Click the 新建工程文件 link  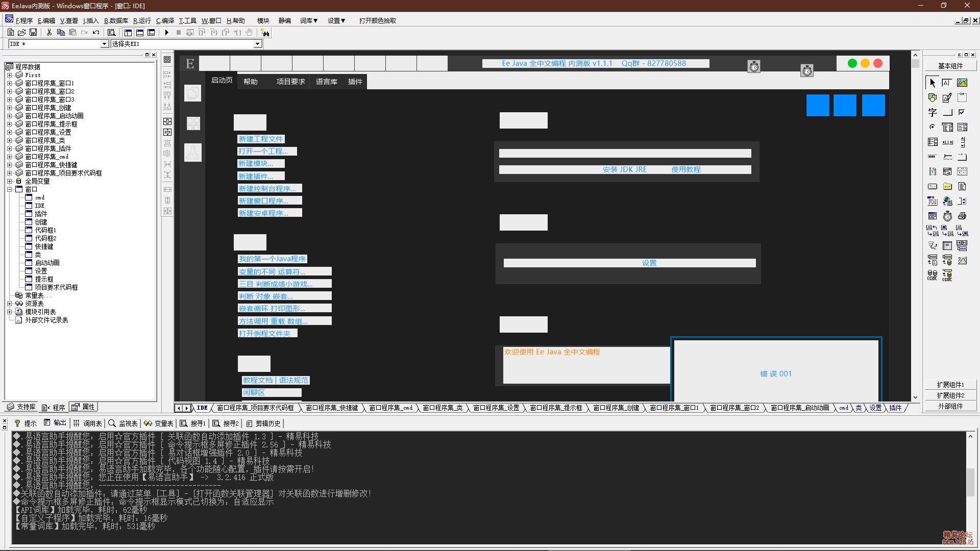pyautogui.click(x=261, y=139)
